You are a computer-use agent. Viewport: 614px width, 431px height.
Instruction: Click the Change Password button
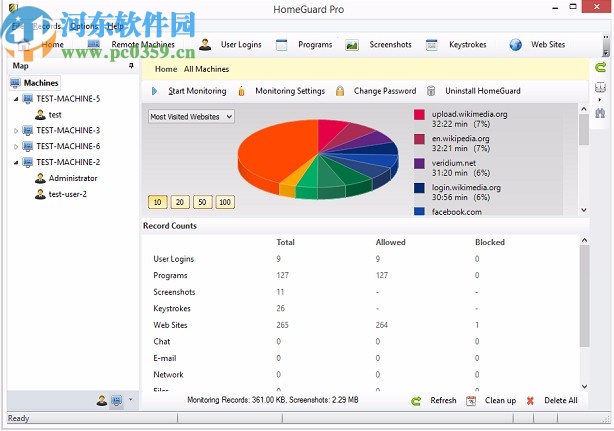[385, 91]
